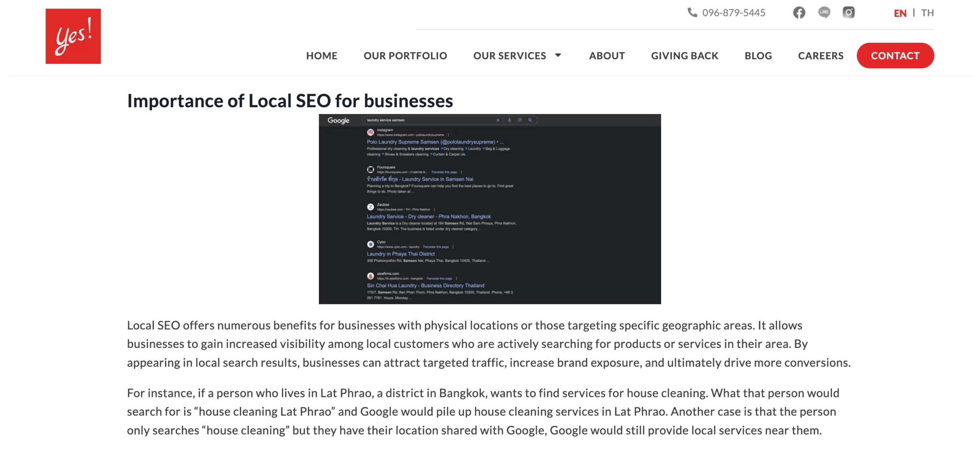This screenshot has width=980, height=449.
Task: Expand the OUR SERVICES dropdown chevron
Action: 558,56
